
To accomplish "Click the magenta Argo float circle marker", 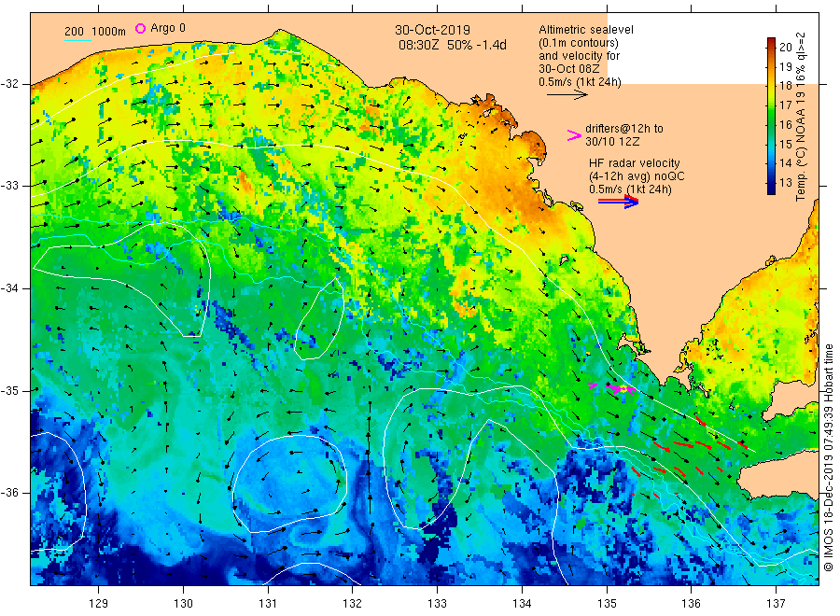I will coord(140,28).
